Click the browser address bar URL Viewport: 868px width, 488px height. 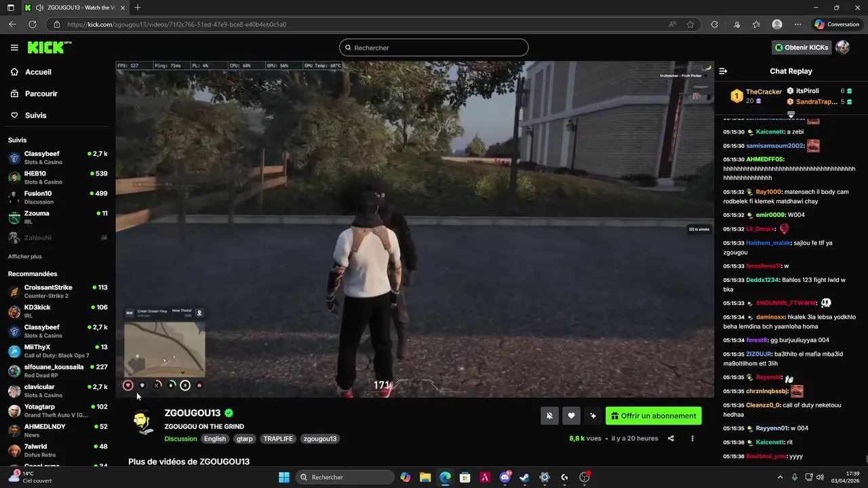[x=176, y=24]
